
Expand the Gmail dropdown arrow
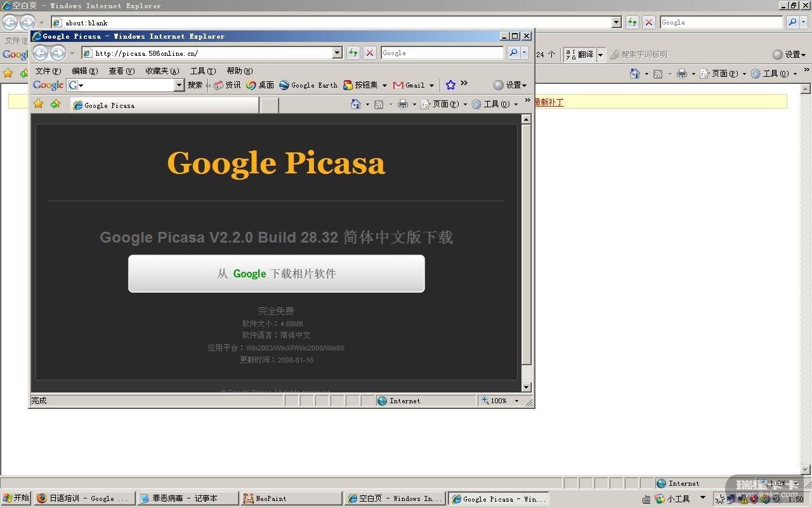pyautogui.click(x=432, y=85)
